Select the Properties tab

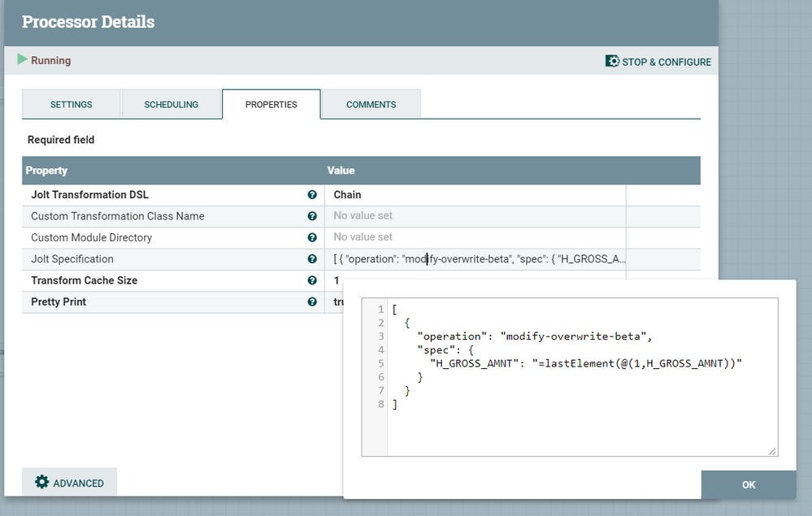[x=271, y=105]
